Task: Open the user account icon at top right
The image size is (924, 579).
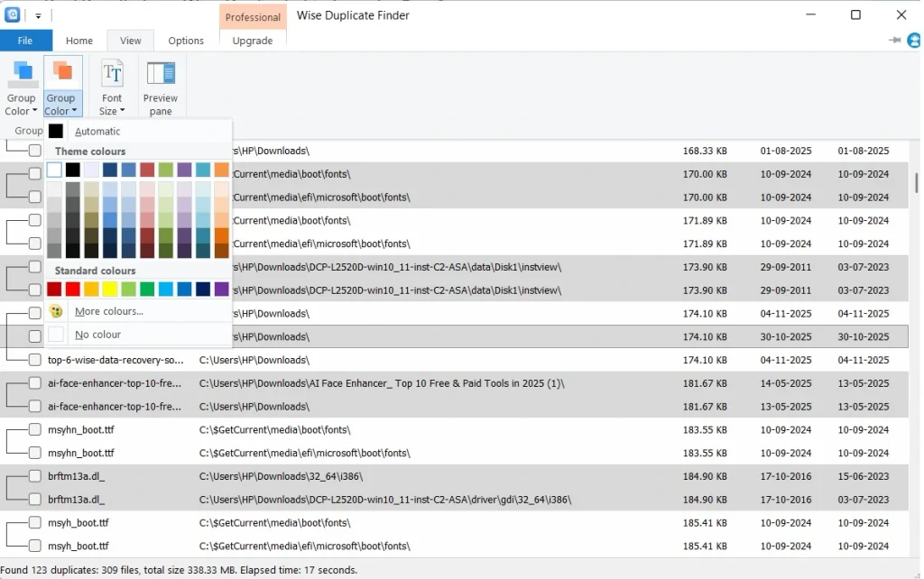Action: click(x=915, y=40)
